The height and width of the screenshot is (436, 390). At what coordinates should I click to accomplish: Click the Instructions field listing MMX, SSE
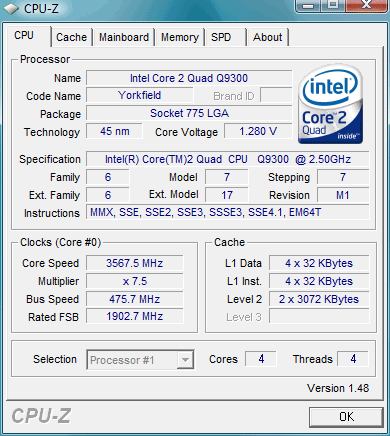(x=228, y=212)
